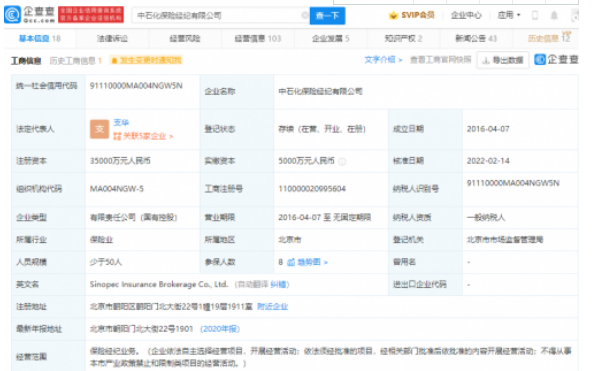This screenshot has width=602, height=371.
Task: Select unified credit code 91110000MA004NGW5N
Action: (x=136, y=86)
